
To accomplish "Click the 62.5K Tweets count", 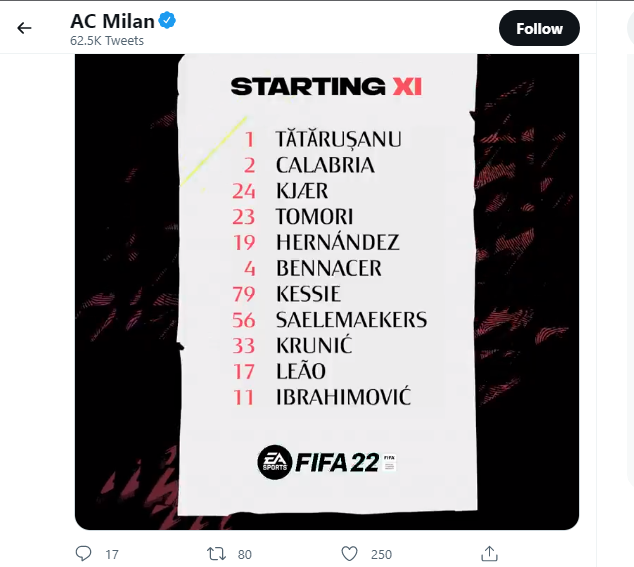I will (107, 41).
